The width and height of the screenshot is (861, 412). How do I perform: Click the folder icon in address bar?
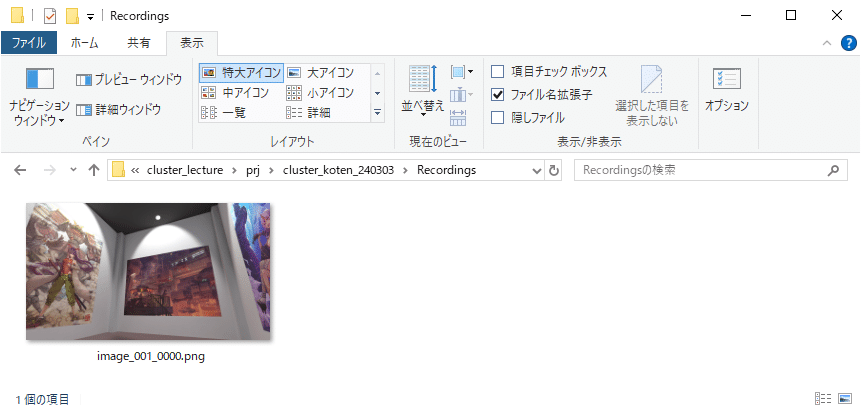[118, 170]
